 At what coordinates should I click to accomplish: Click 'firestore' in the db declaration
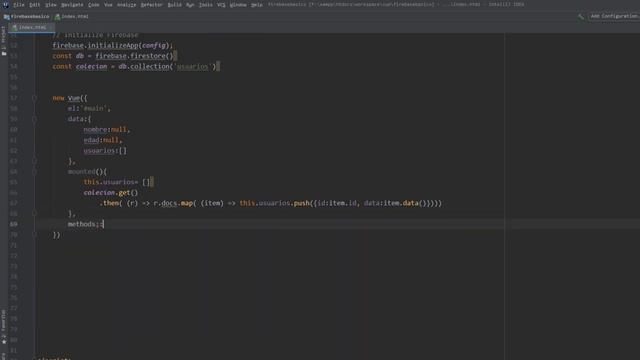[147, 56]
